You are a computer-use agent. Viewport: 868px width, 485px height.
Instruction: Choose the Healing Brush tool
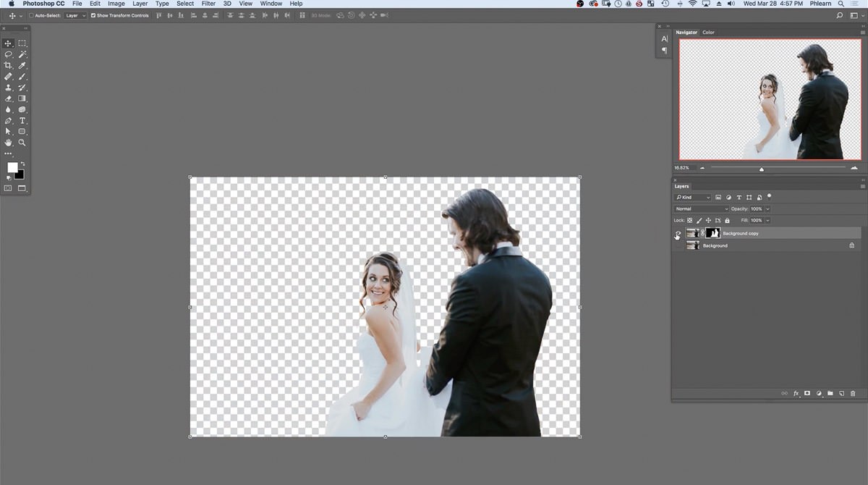click(9, 76)
